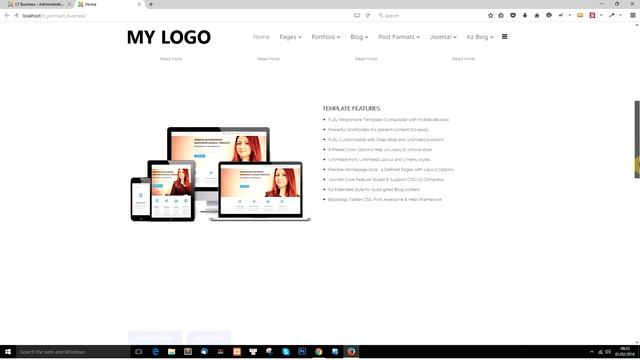640x360 pixels.
Task: Expand the Portfolio dropdown menu
Action: pyautogui.click(x=325, y=37)
